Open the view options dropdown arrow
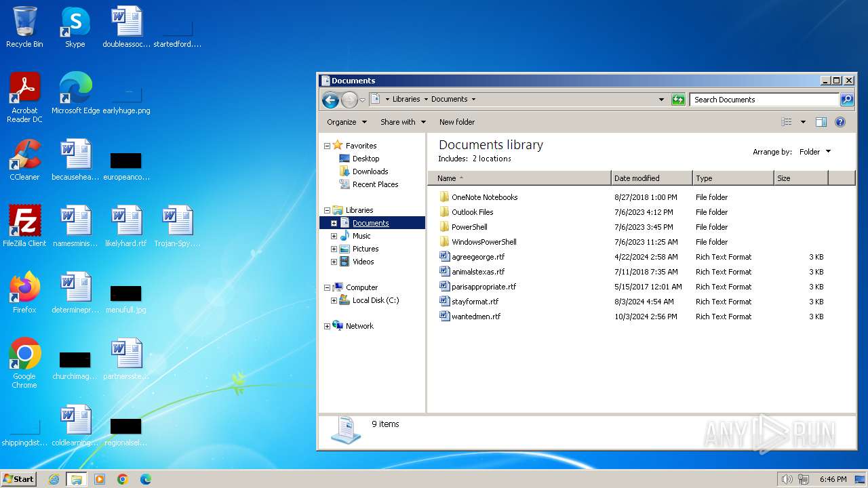The height and width of the screenshot is (488, 868). pyautogui.click(x=803, y=122)
